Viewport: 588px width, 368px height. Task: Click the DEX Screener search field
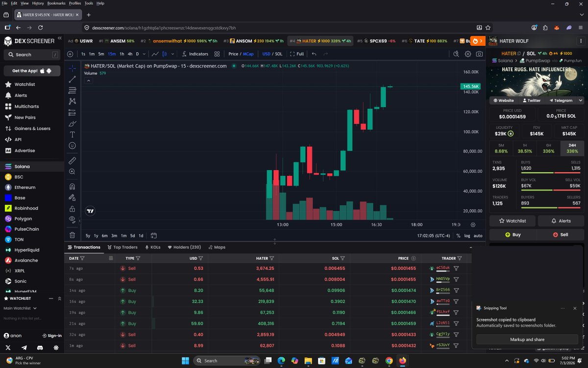click(32, 54)
